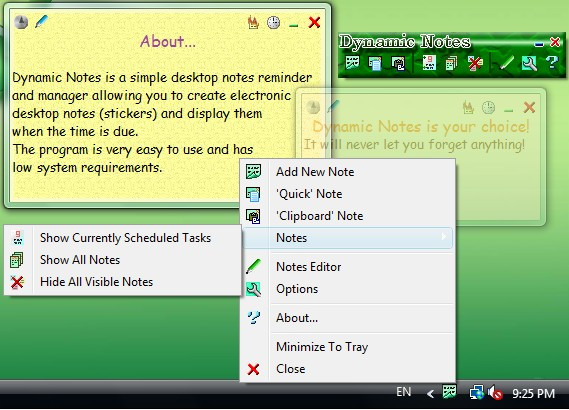
Task: Choose Add New Note from context menu
Action: (348, 172)
